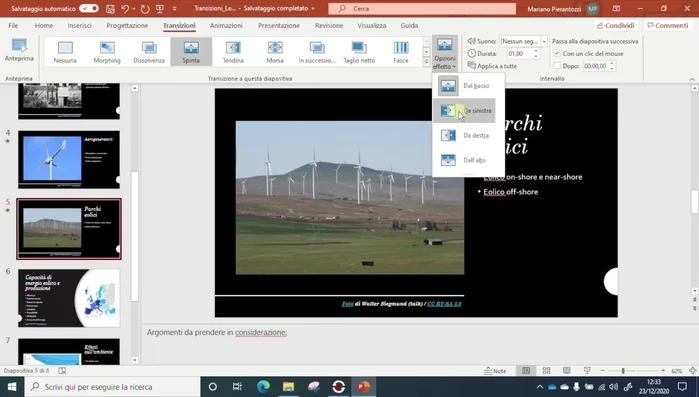Choose Da destra effect option
699x397 pixels.
[464, 135]
